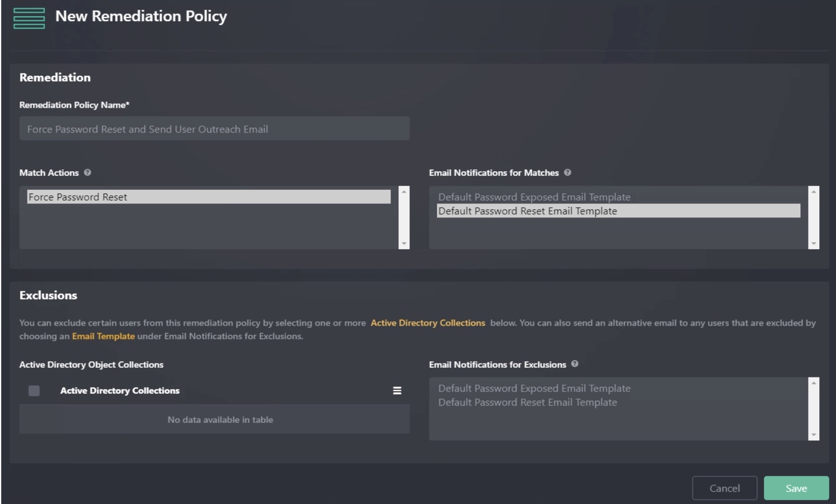Click the Match Actions list scroll-down arrow

pyautogui.click(x=404, y=244)
